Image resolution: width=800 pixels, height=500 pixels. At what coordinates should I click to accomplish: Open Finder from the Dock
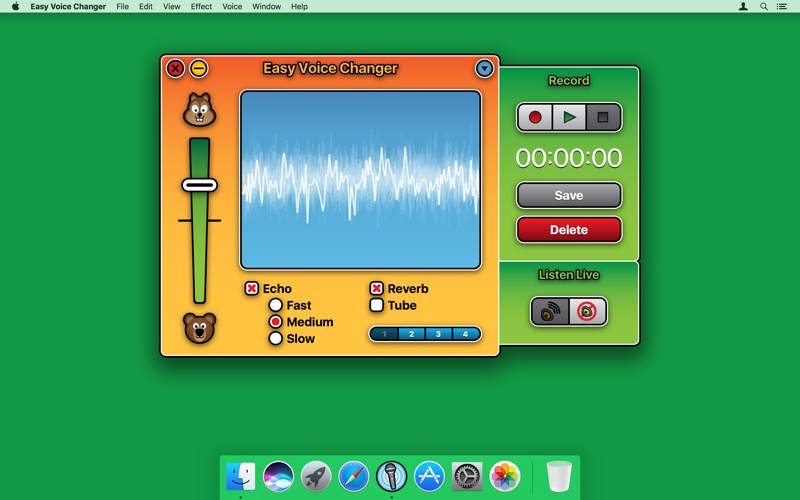coord(240,476)
